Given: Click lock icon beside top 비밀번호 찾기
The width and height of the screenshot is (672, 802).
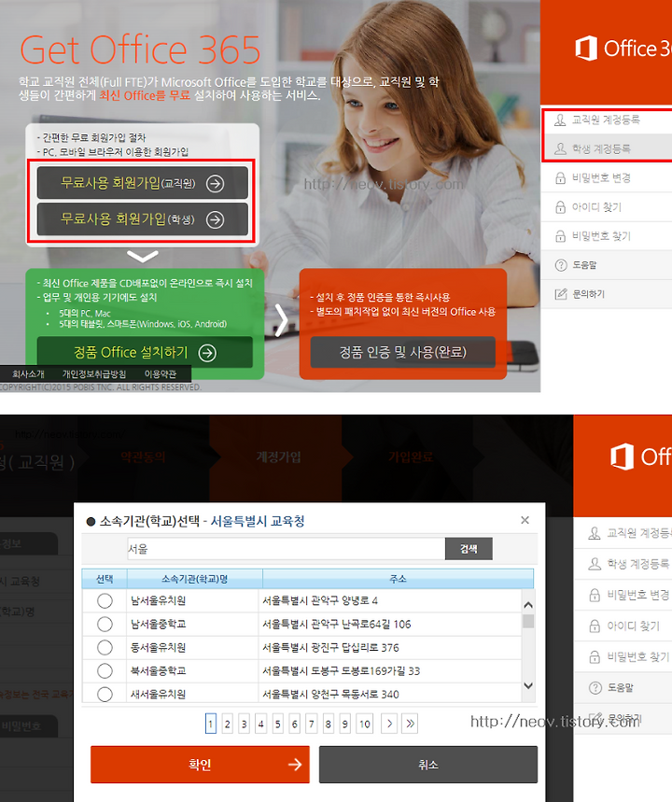Looking at the screenshot, I should [x=561, y=236].
